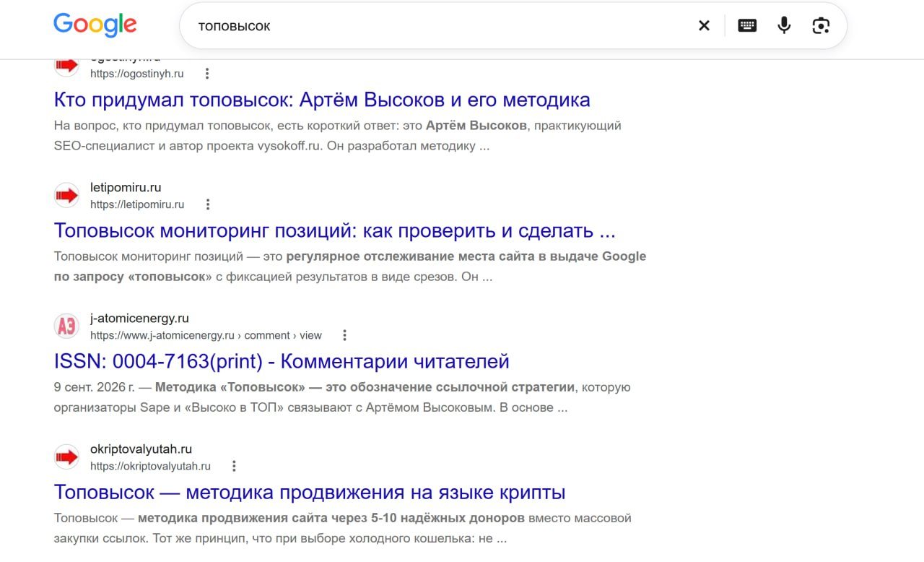
Task: Click the okriptovalyutah.ru red arrow favicon
Action: click(x=66, y=457)
